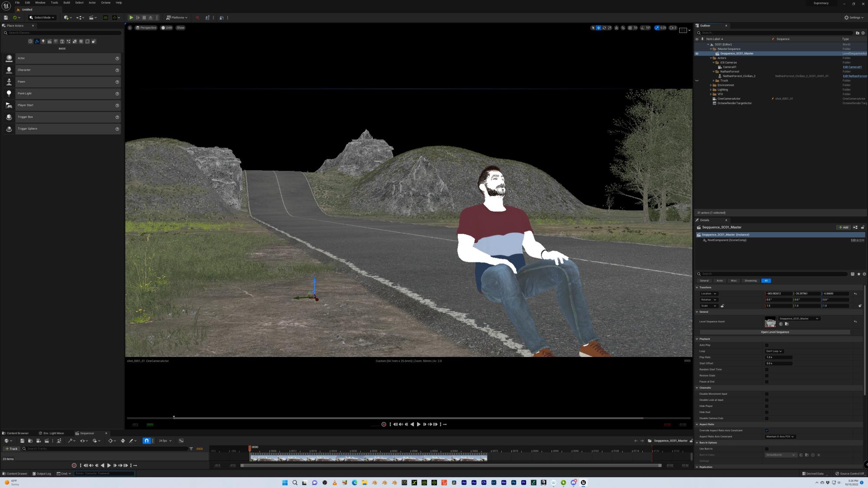The image size is (868, 488).
Task: Open the Tools menu
Action: coord(54,3)
